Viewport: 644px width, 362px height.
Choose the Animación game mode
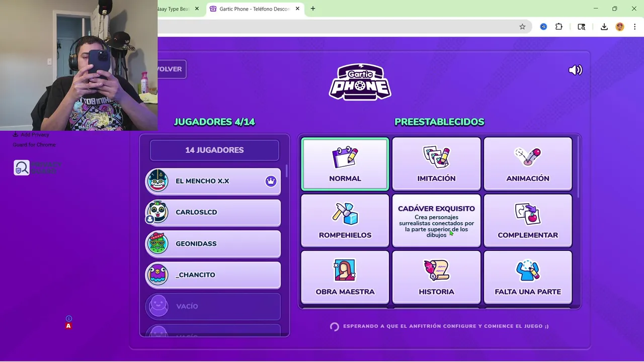(x=528, y=164)
